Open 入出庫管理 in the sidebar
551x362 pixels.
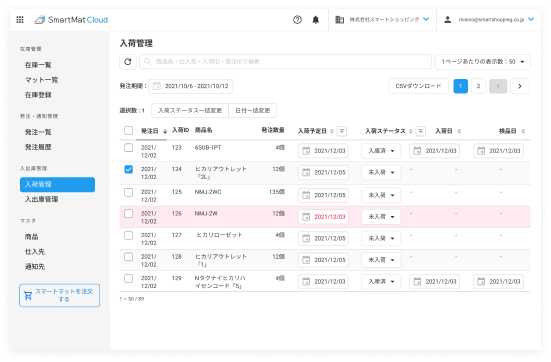(x=41, y=199)
